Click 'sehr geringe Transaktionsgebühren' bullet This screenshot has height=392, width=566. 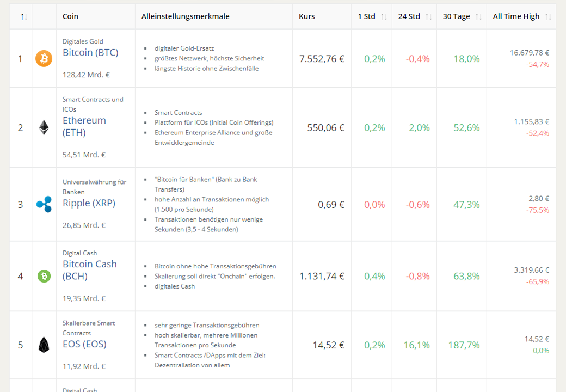point(207,325)
